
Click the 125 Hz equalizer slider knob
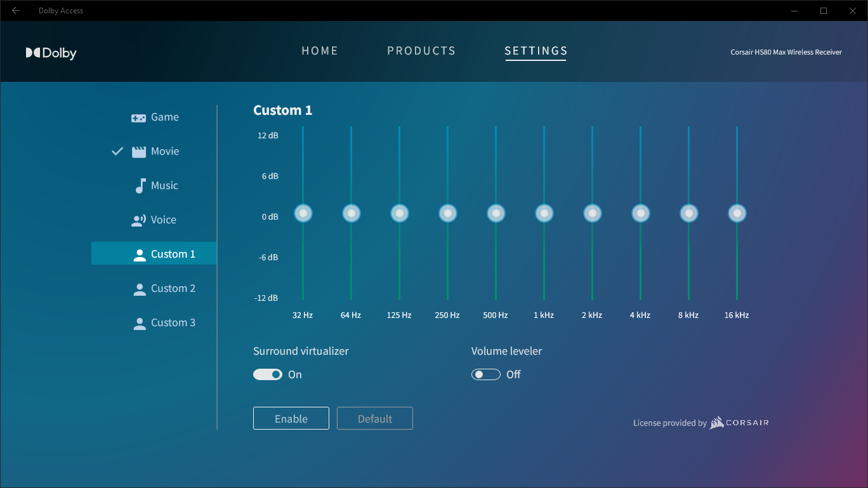click(x=400, y=213)
